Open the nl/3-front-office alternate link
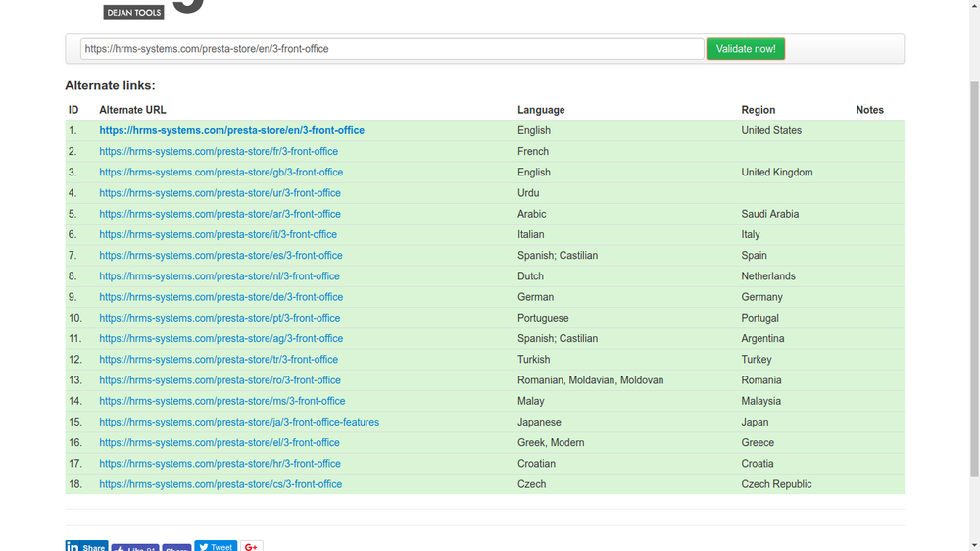This screenshot has width=980, height=551. pos(220,275)
